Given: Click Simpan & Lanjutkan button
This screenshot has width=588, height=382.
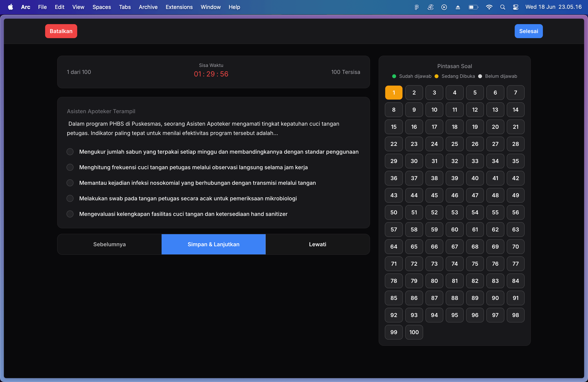Looking at the screenshot, I should click(213, 244).
